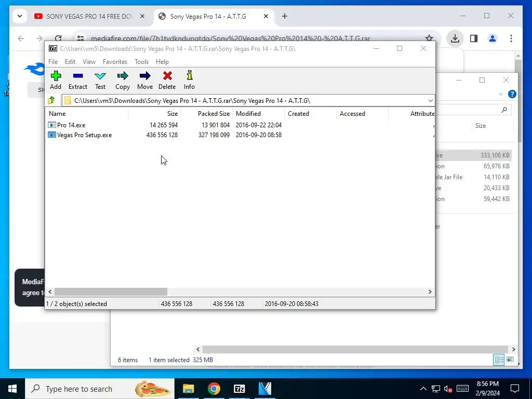Reload the MediaFire page
This screenshot has width=532, height=399.
(58, 38)
